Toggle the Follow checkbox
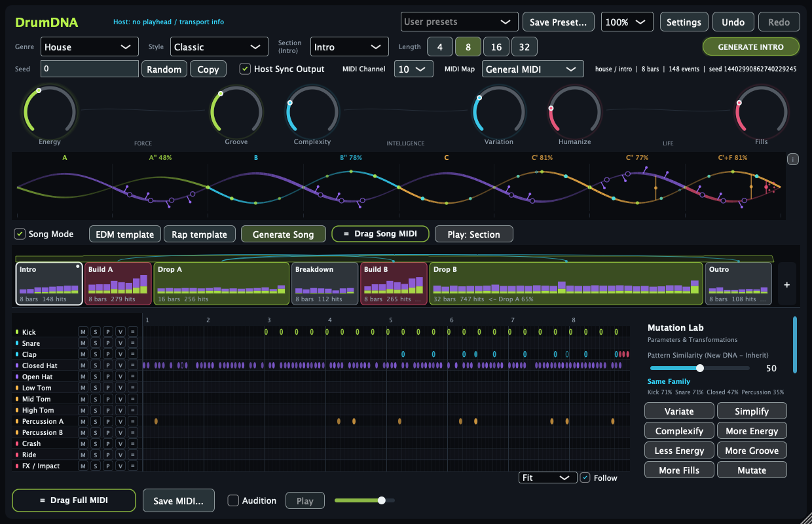The width and height of the screenshot is (812, 524). (585, 477)
